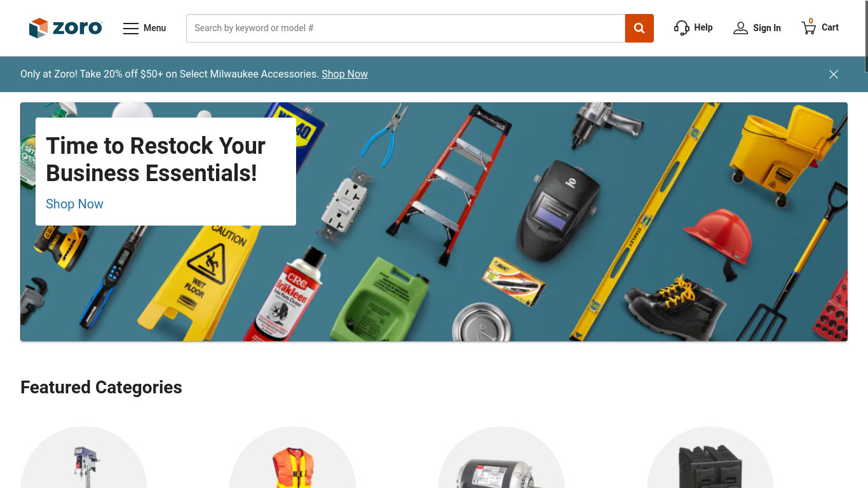Image resolution: width=868 pixels, height=488 pixels.
Task: Click the Menu label in header
Action: click(x=154, y=28)
